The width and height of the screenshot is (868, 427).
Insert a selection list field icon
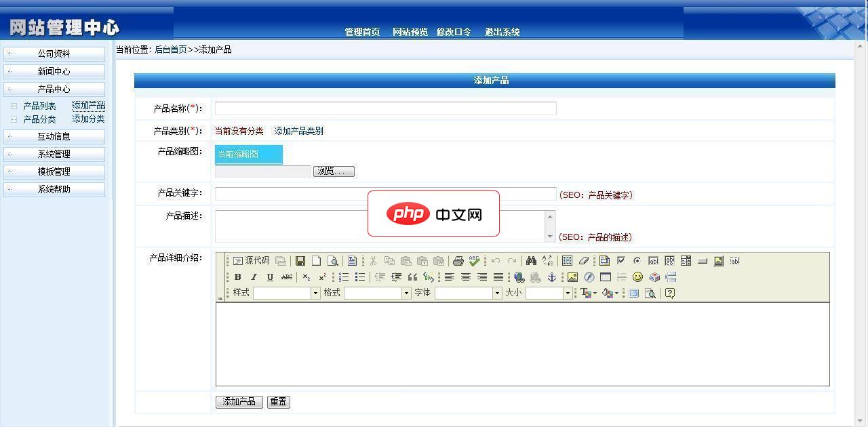(686, 261)
